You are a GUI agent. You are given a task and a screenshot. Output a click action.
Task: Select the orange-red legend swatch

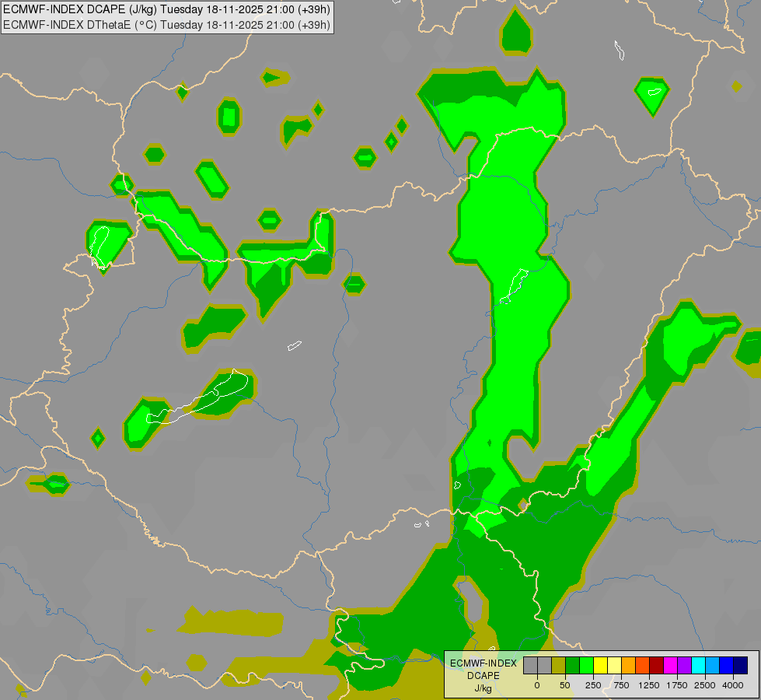[643, 665]
